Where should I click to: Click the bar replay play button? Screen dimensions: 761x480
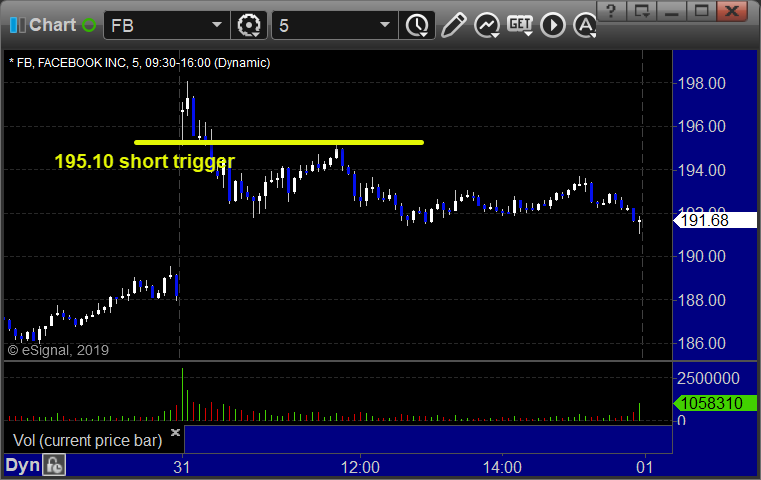pos(553,25)
